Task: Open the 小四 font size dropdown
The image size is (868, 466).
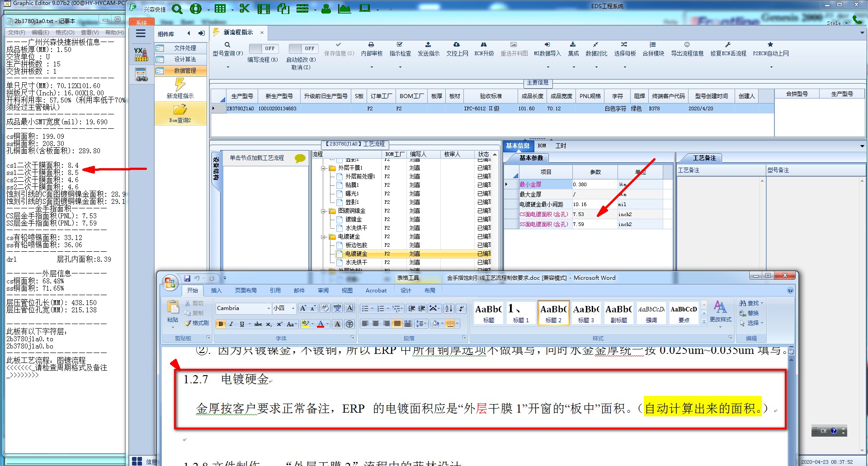Action: [293, 308]
